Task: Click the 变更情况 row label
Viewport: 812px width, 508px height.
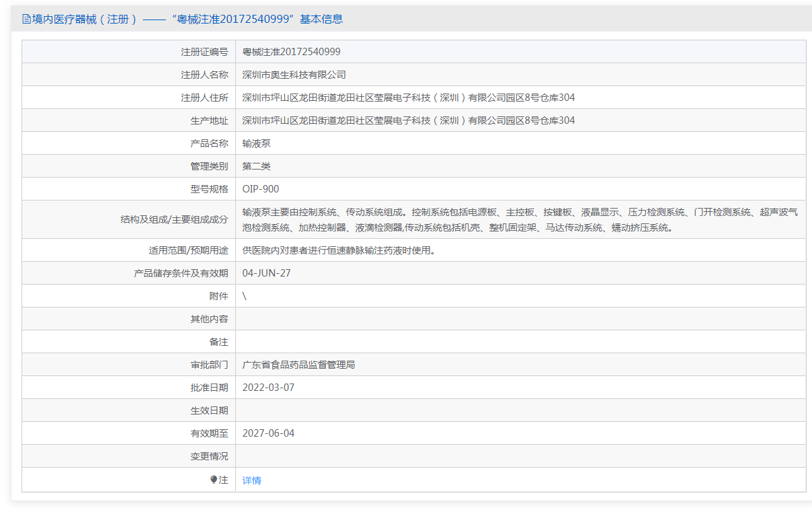Action: point(209,456)
